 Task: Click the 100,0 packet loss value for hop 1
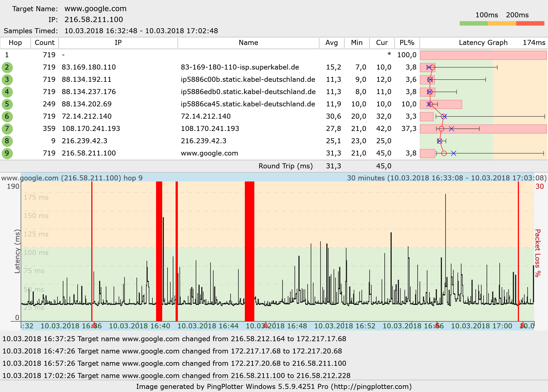point(407,55)
